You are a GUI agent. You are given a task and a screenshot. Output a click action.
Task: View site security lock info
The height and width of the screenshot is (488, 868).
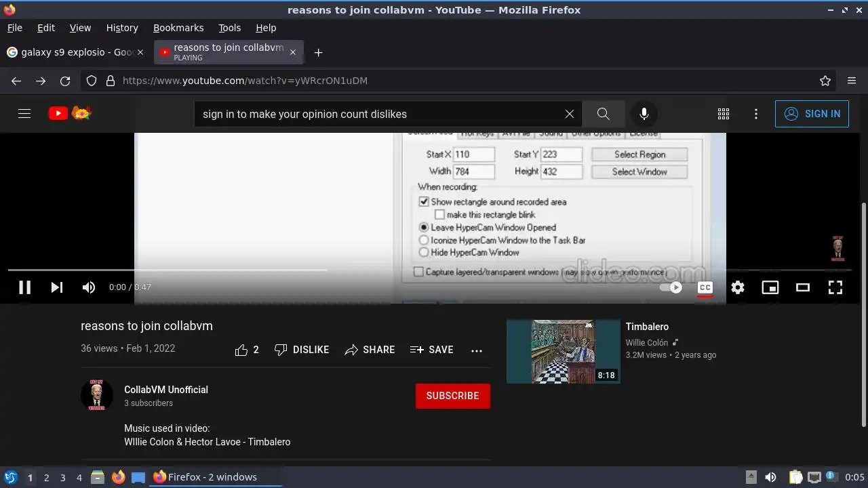pos(111,81)
